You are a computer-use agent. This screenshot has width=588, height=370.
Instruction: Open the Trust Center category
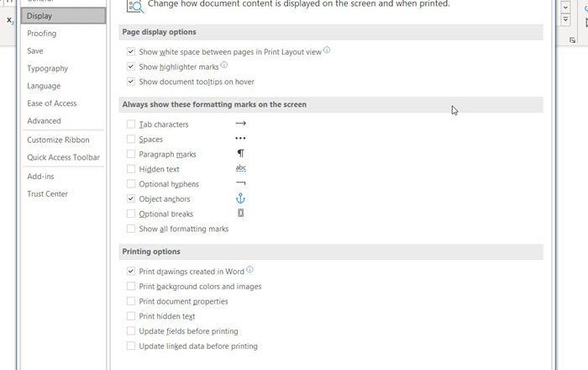coord(47,194)
